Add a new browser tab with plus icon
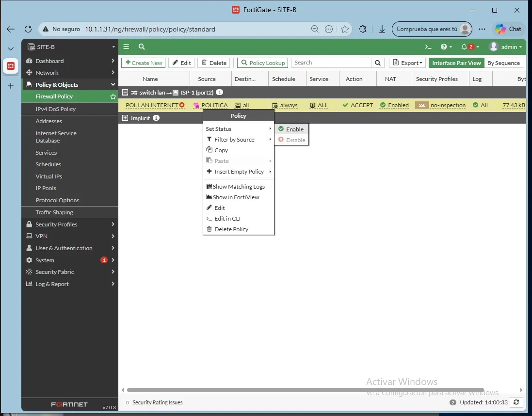Image resolution: width=532 pixels, height=416 pixels. pyautogui.click(x=11, y=86)
